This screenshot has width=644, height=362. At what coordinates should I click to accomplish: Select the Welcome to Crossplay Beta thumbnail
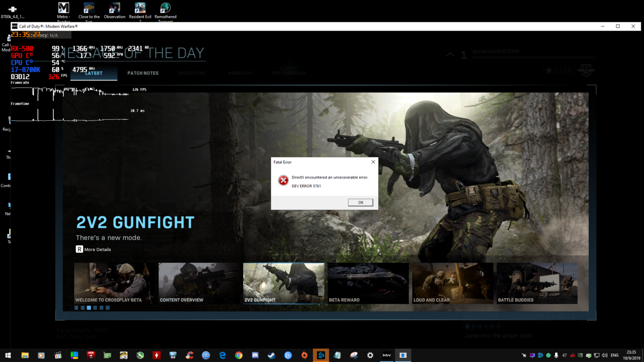click(x=115, y=283)
